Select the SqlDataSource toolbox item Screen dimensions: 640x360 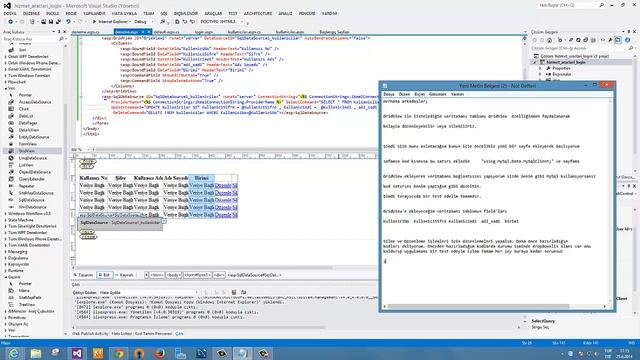[31, 200]
